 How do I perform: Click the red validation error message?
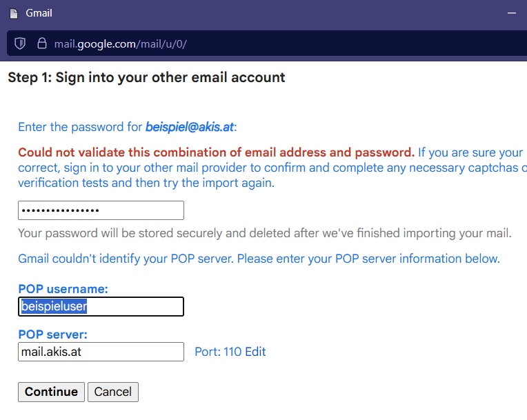(x=216, y=152)
